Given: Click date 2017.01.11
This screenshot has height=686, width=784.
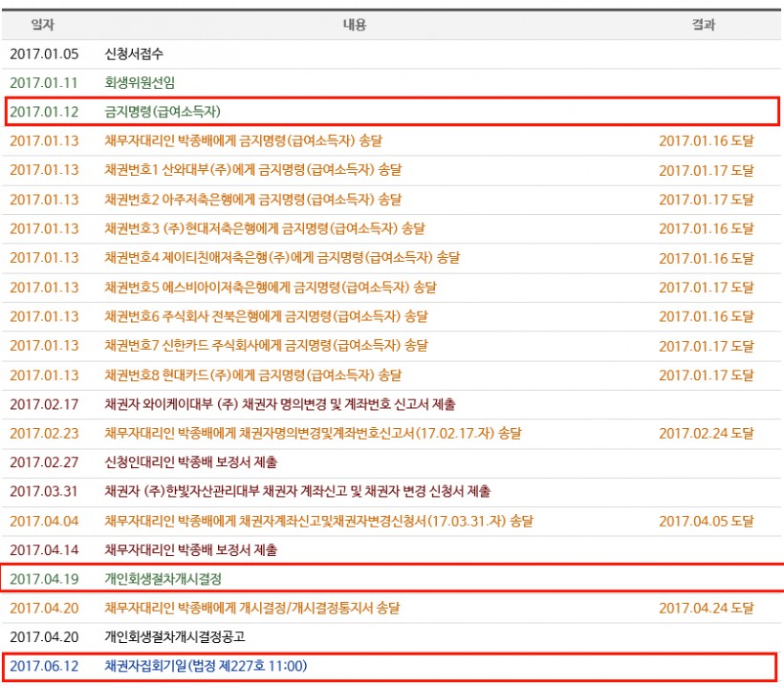Looking at the screenshot, I should 43,82.
